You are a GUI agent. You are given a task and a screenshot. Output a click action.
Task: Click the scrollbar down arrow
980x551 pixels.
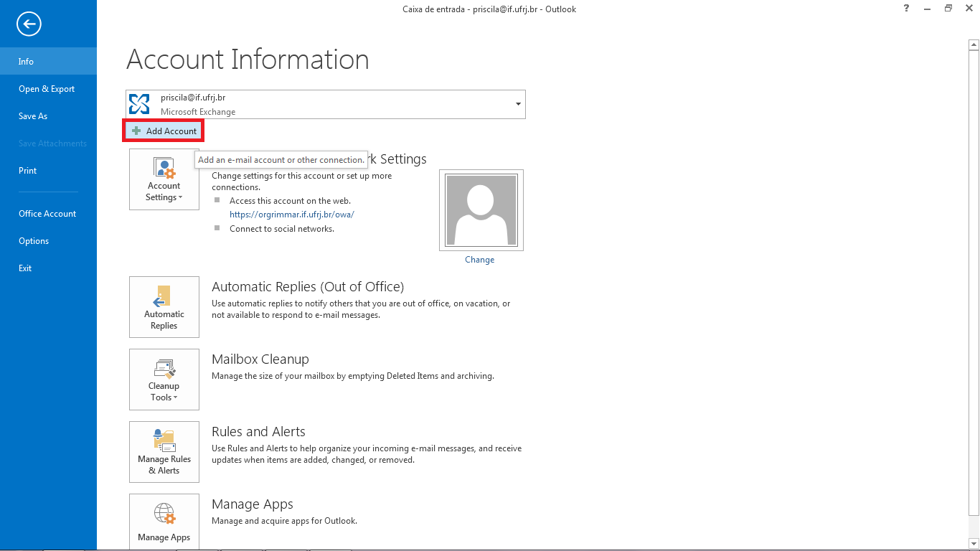click(974, 544)
